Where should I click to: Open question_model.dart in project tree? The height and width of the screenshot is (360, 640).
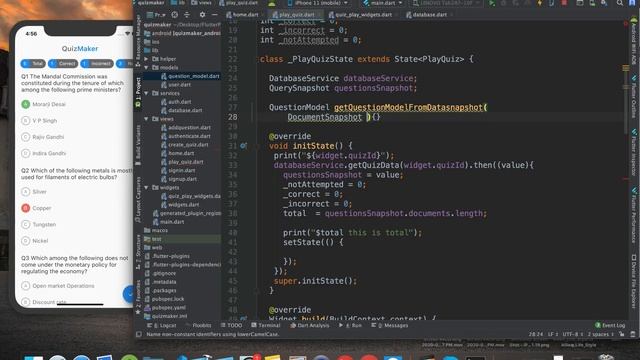(x=190, y=76)
